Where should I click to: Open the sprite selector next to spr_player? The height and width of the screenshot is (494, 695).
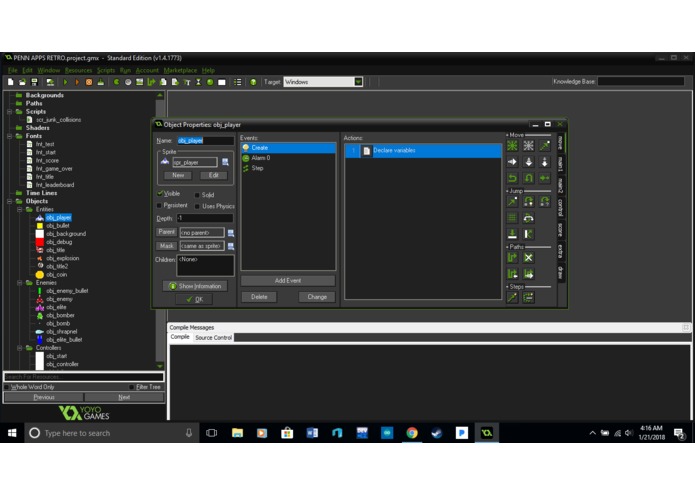(x=225, y=162)
